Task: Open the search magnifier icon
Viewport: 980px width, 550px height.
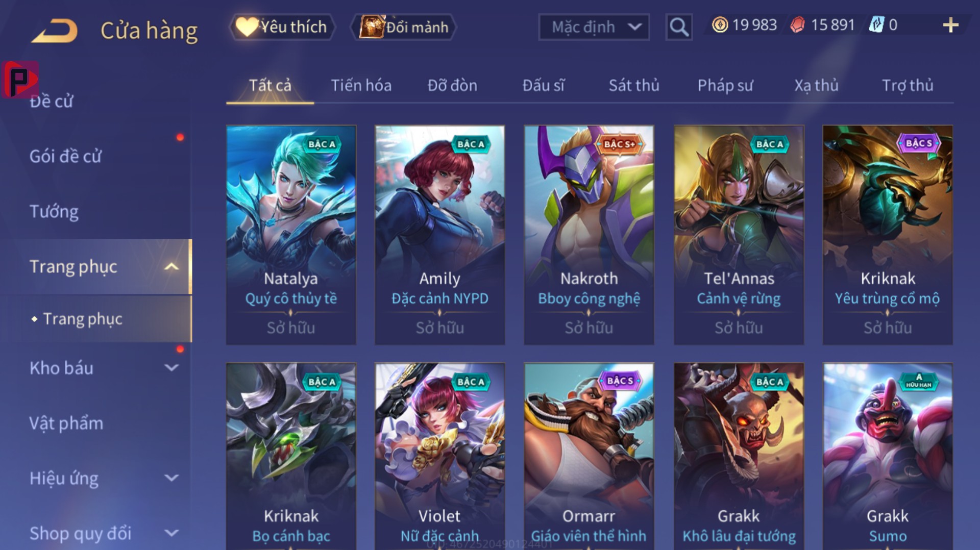Action: coord(678,27)
